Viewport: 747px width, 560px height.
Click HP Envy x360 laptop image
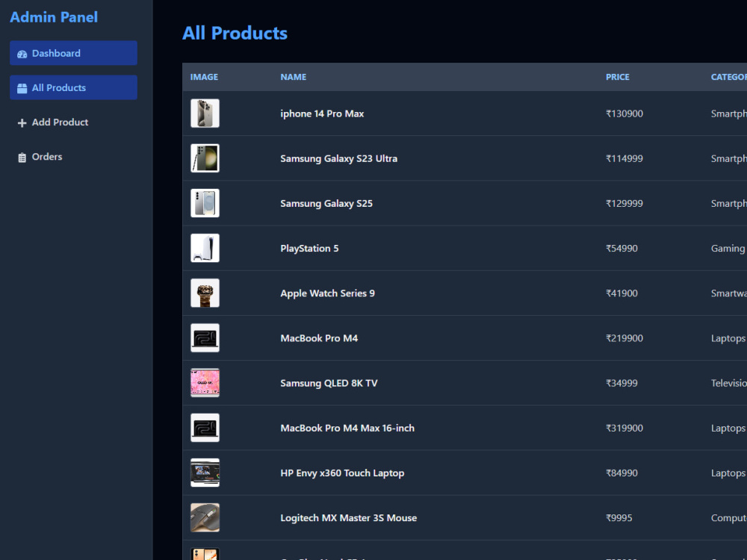(x=205, y=473)
